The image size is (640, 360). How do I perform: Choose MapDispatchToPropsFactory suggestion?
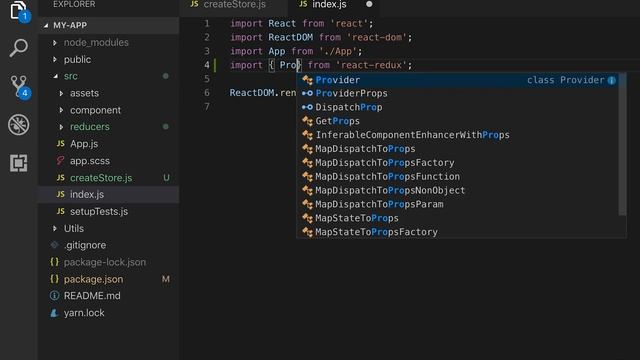pyautogui.click(x=457, y=163)
